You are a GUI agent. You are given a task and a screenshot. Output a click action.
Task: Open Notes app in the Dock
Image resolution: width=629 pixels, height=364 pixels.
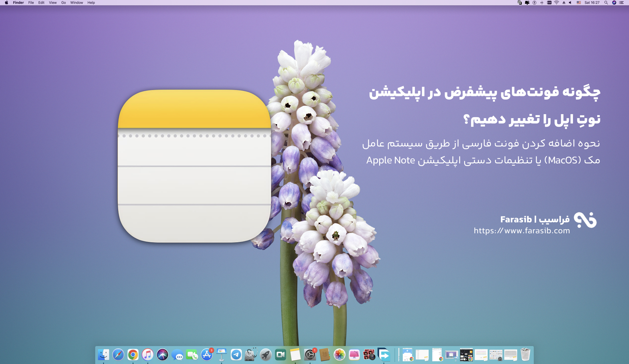coord(295,355)
